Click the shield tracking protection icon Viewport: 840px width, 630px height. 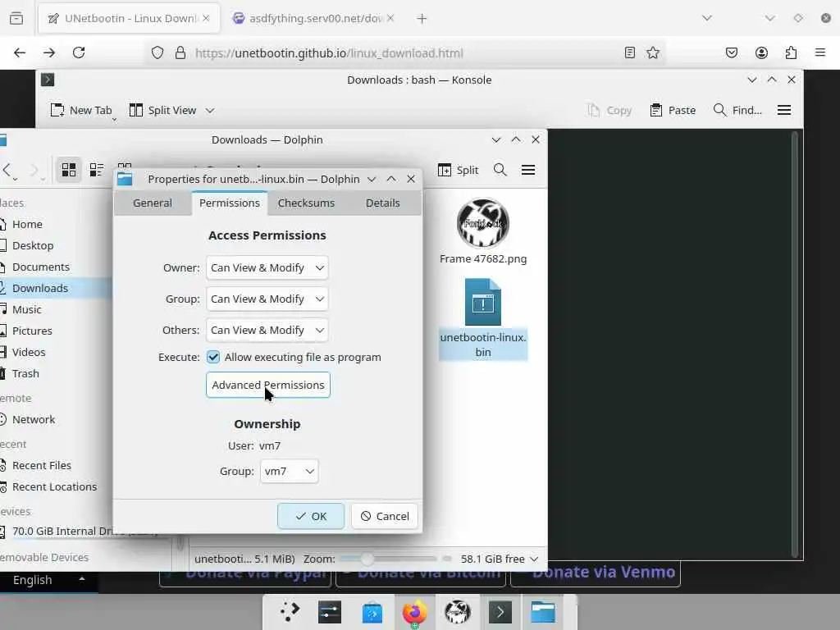coord(157,52)
